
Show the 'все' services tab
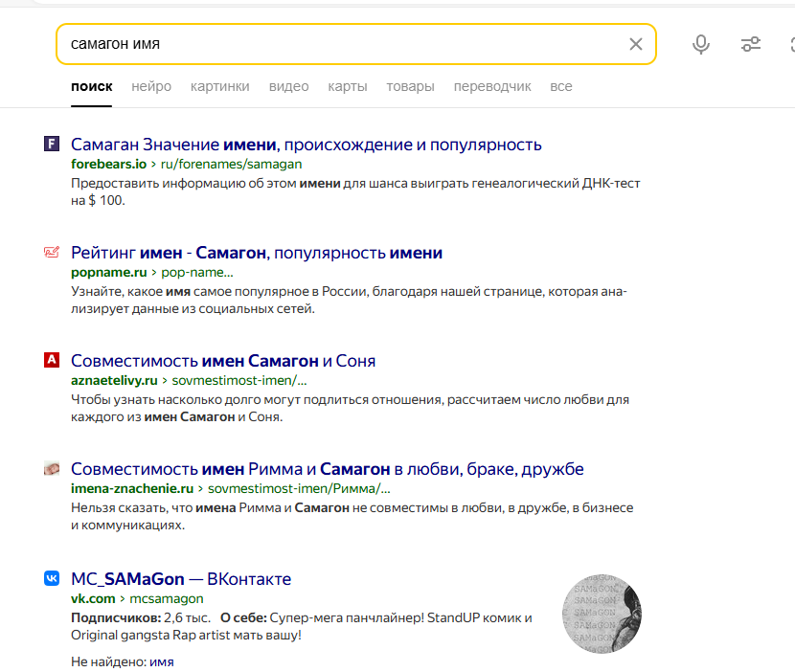click(x=561, y=87)
